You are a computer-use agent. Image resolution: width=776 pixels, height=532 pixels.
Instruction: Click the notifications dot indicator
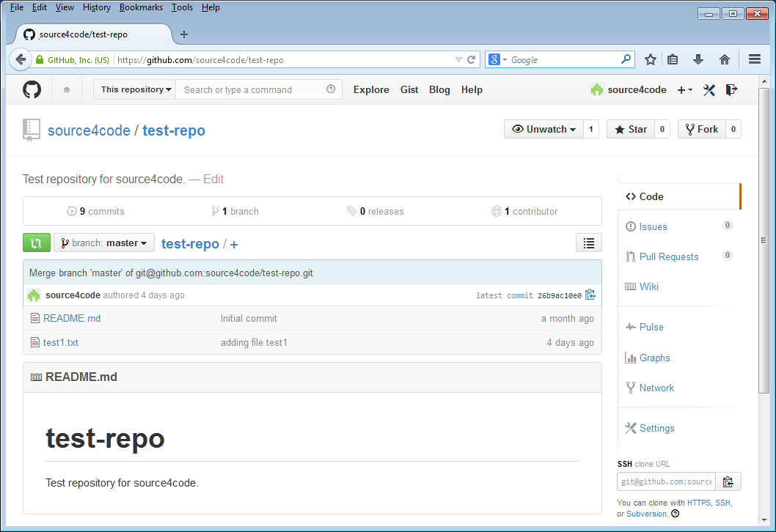67,90
